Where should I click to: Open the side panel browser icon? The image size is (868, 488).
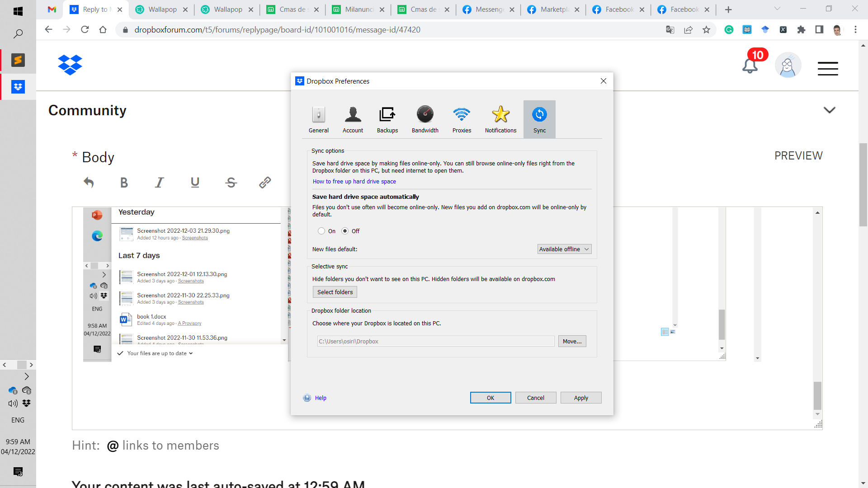[x=819, y=29]
